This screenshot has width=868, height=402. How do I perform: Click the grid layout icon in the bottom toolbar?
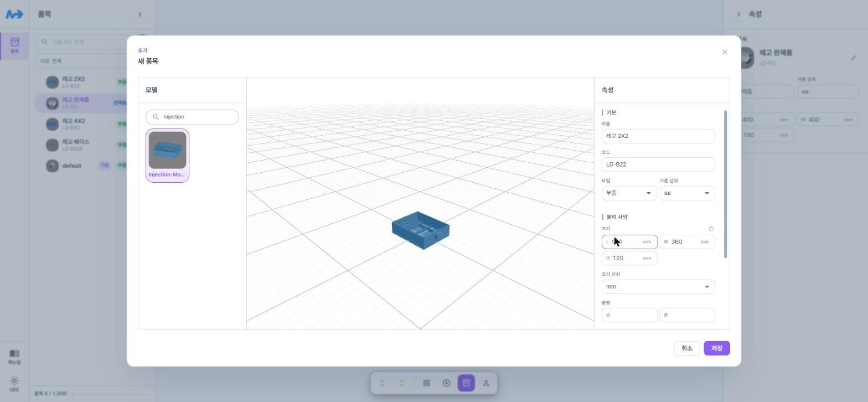426,383
